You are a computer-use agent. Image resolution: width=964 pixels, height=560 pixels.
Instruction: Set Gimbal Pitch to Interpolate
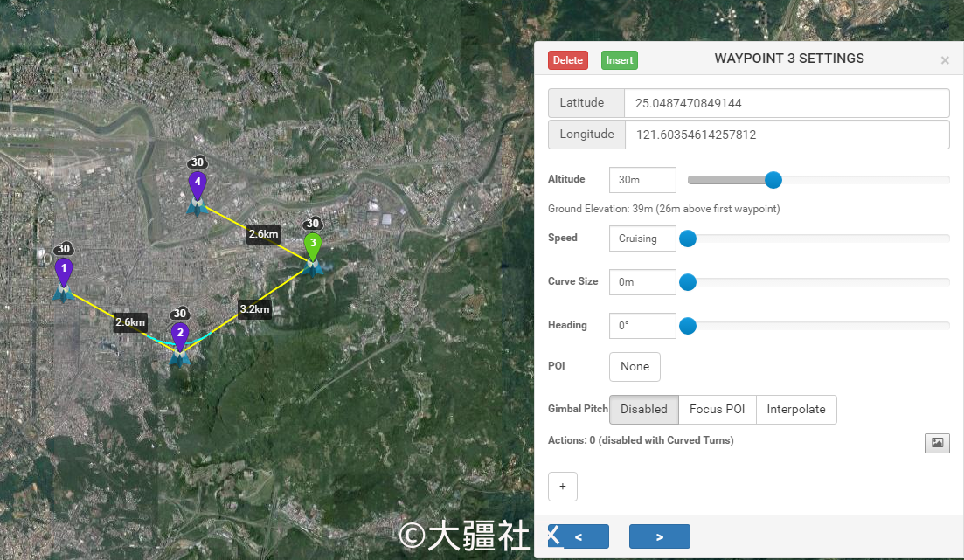coord(796,410)
